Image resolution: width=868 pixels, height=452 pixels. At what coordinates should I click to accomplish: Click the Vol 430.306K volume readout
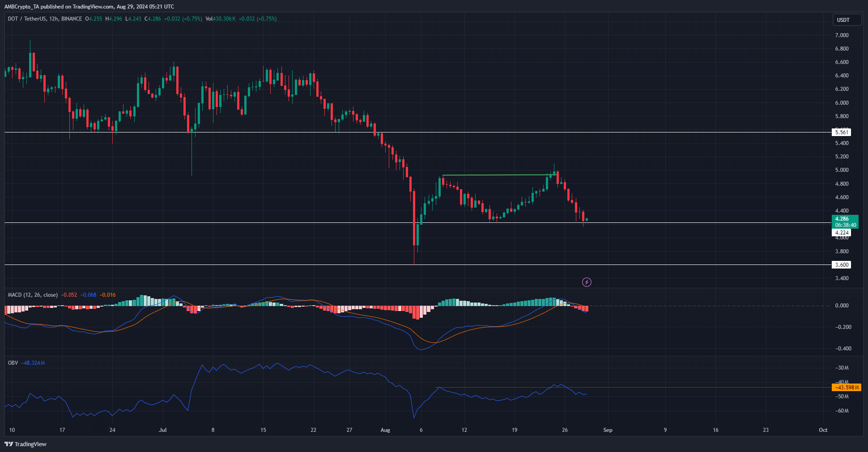pyautogui.click(x=221, y=19)
